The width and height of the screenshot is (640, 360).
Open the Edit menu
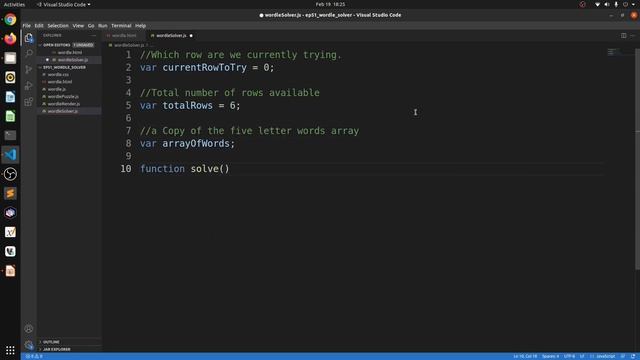click(39, 26)
